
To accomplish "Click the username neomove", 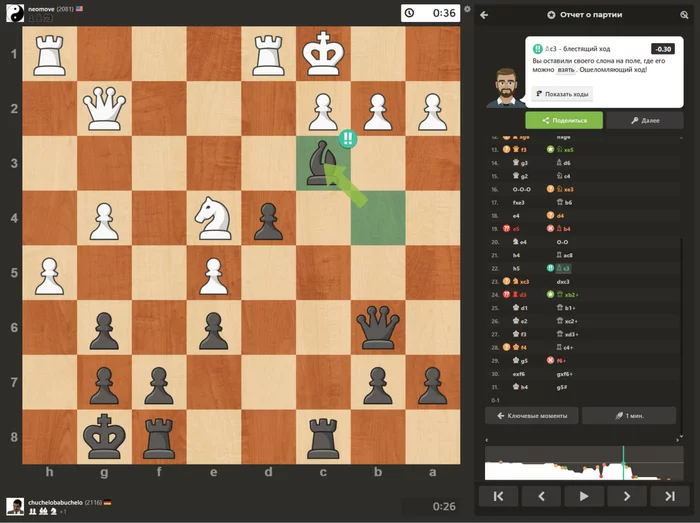I will click(x=41, y=9).
